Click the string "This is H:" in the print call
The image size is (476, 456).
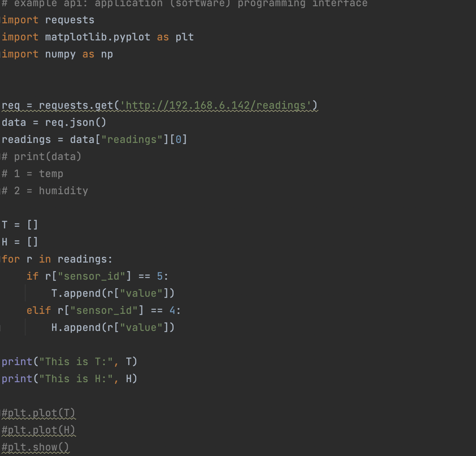point(76,379)
